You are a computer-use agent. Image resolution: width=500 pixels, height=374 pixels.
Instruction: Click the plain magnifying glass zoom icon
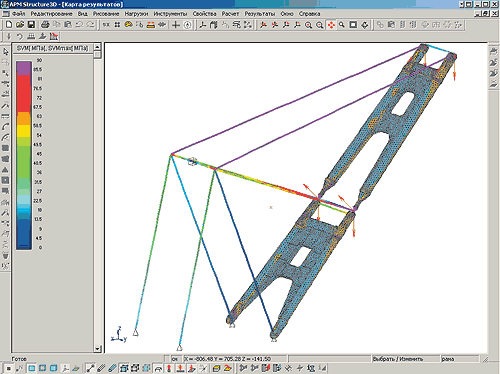point(342,25)
